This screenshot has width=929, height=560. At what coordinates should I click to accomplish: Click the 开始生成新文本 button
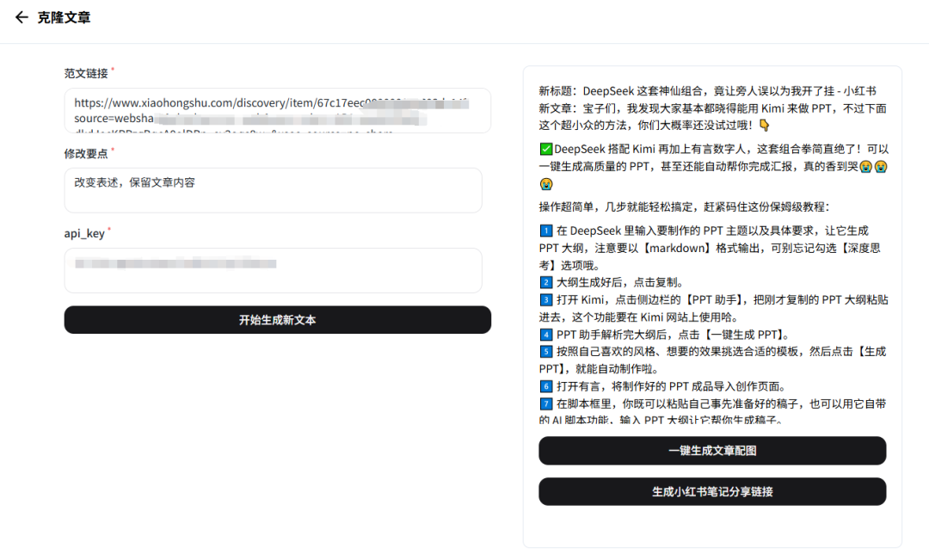tap(277, 320)
